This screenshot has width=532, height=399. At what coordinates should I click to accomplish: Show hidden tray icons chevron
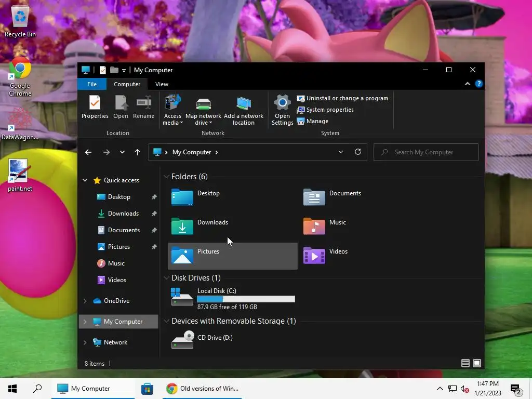coord(440,389)
